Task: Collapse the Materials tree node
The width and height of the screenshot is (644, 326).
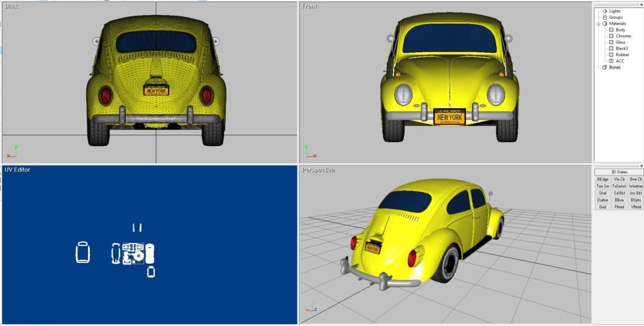Action: [599, 23]
